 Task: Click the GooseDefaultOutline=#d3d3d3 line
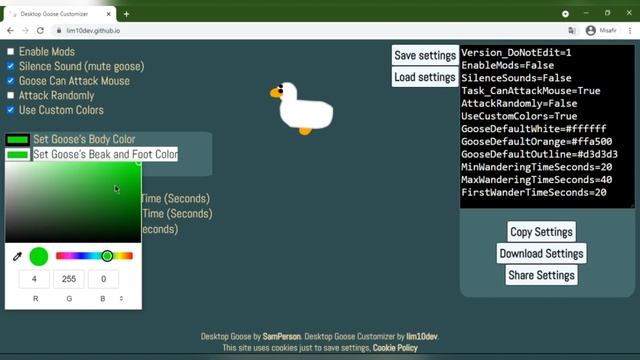point(540,154)
